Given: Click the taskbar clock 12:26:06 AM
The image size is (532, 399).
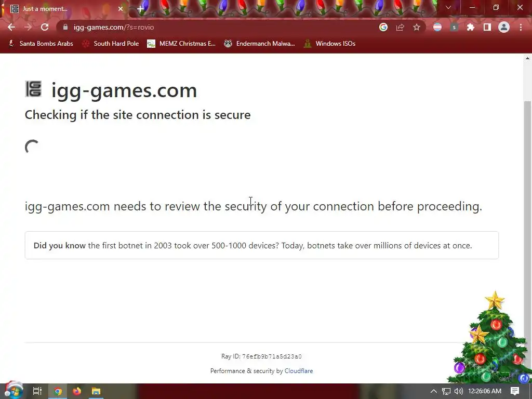Looking at the screenshot, I should pyautogui.click(x=485, y=391).
